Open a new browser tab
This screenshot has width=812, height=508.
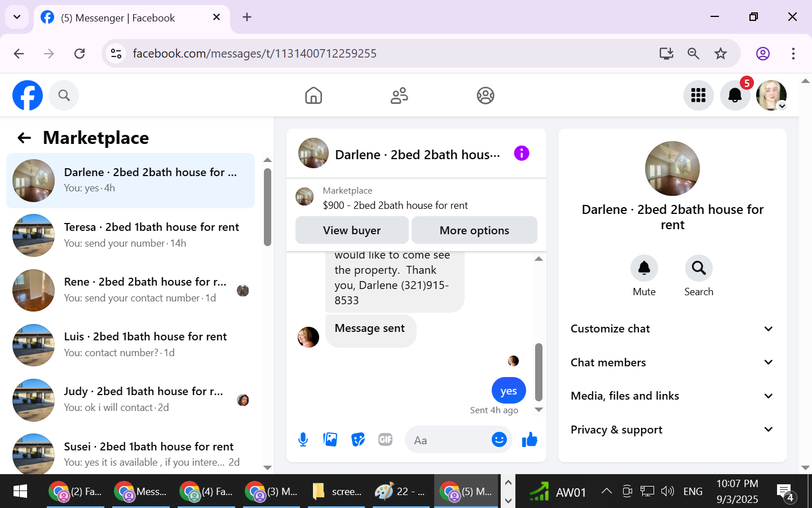click(247, 17)
